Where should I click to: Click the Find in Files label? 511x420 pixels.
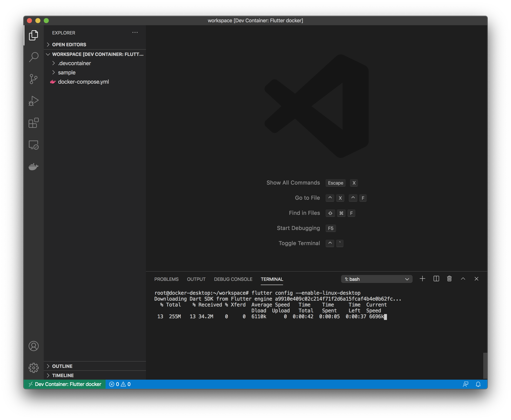(304, 213)
